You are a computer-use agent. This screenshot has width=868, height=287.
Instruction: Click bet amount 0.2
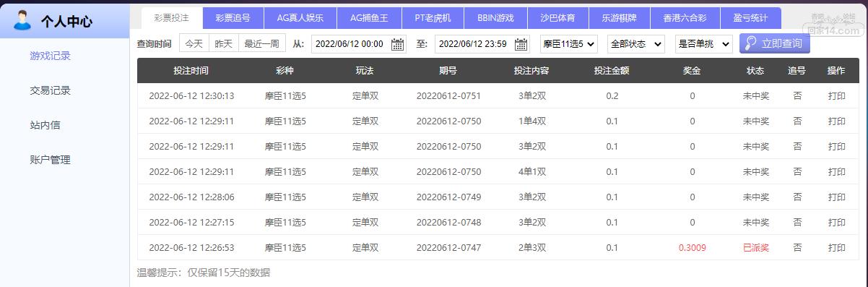[x=612, y=95]
